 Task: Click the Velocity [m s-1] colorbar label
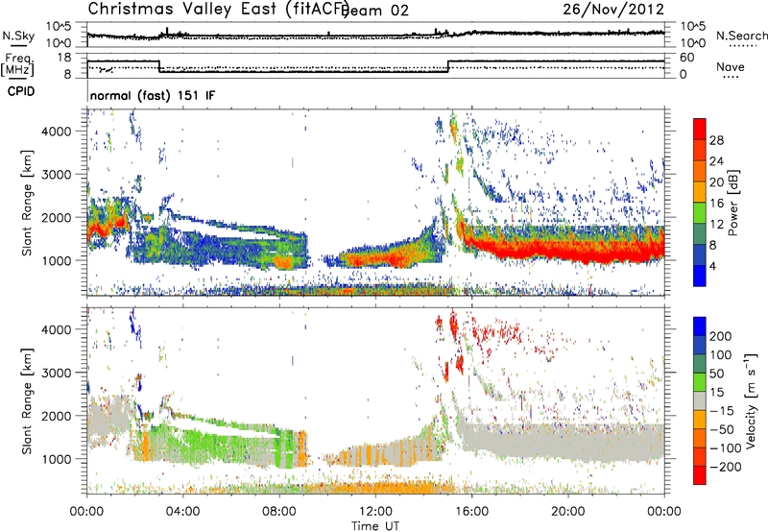[751, 400]
